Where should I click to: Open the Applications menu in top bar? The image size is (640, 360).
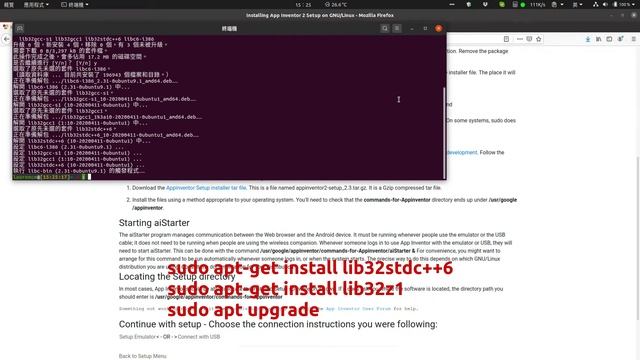pyautogui.click(x=36, y=4)
